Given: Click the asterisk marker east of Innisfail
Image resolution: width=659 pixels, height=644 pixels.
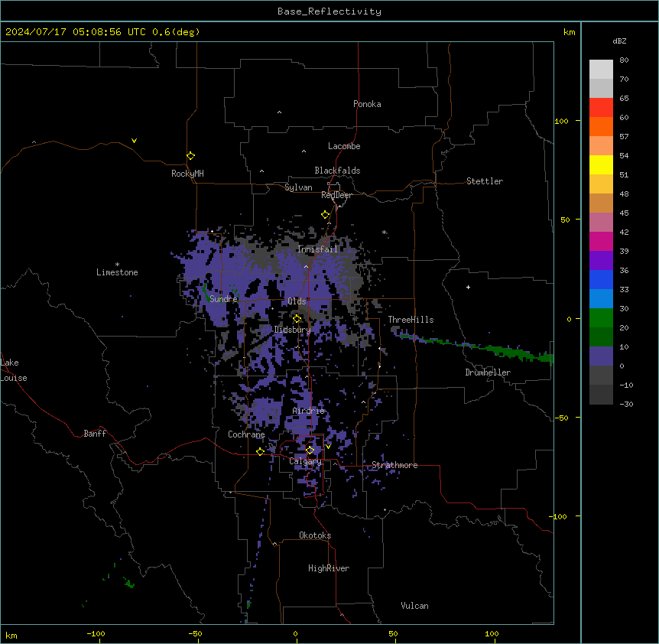Looking at the screenshot, I should point(384,232).
